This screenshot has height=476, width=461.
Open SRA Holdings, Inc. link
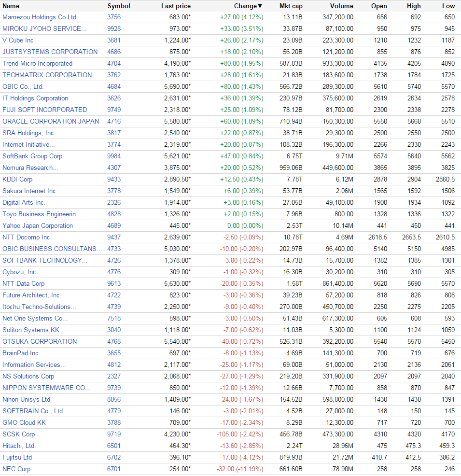point(29,133)
